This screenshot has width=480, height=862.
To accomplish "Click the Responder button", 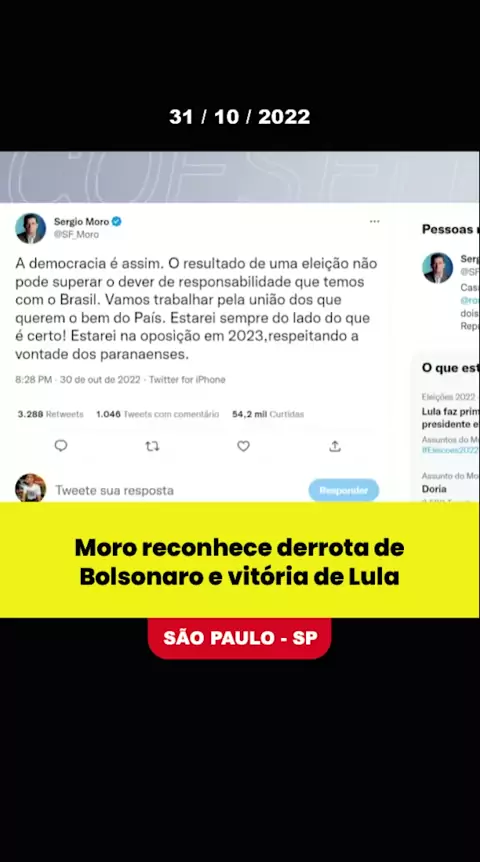I will click(344, 490).
